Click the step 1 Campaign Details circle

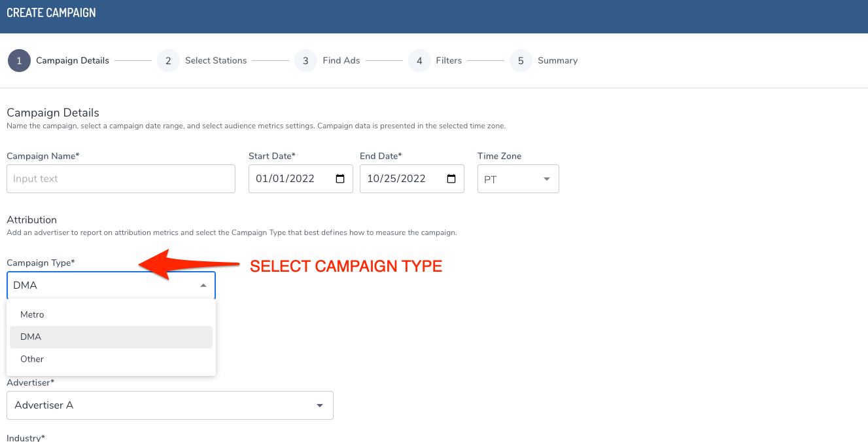19,60
